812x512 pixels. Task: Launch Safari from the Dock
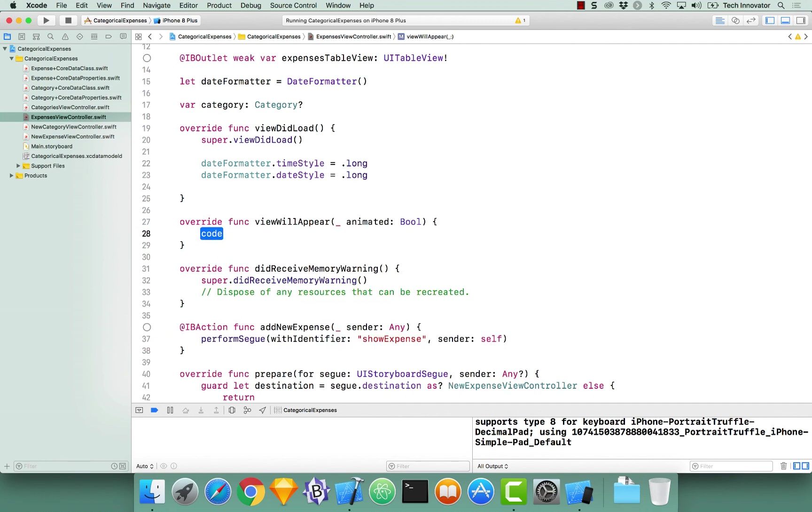[218, 492]
